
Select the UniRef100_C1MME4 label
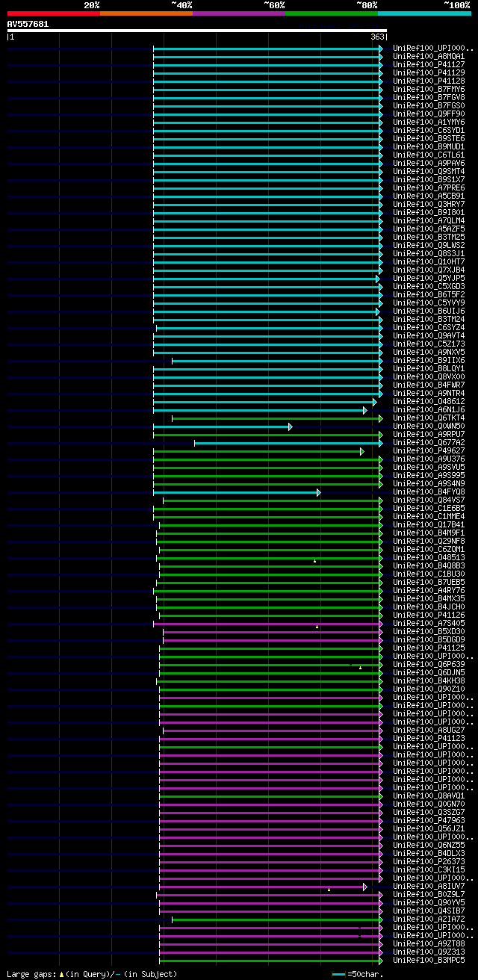429,517
